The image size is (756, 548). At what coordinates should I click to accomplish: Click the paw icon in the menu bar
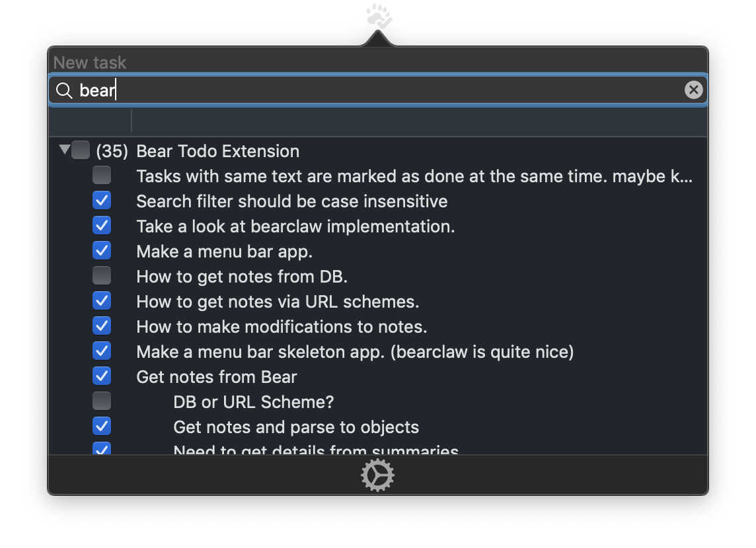(x=377, y=15)
